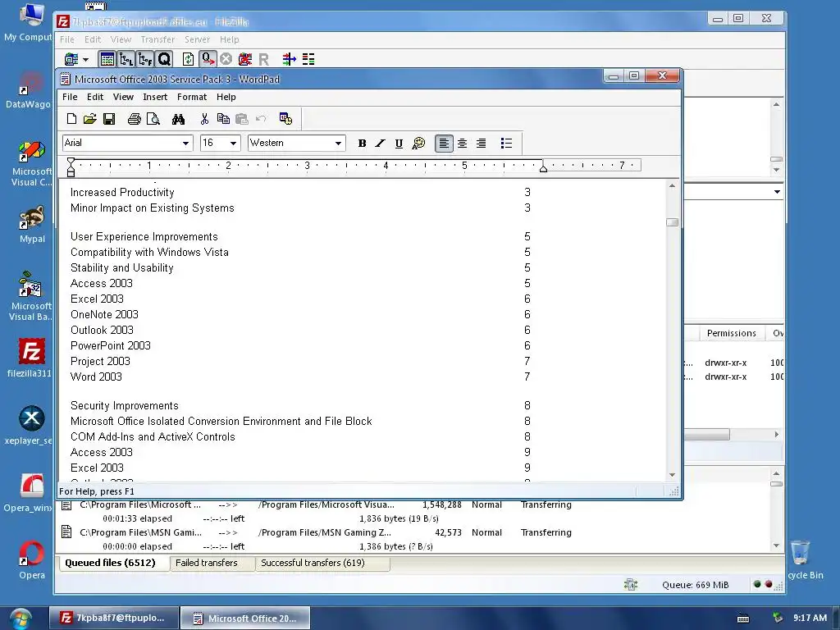Toggle FileZilla remote directory tree display
The width and height of the screenshot is (840, 630).
(x=144, y=59)
